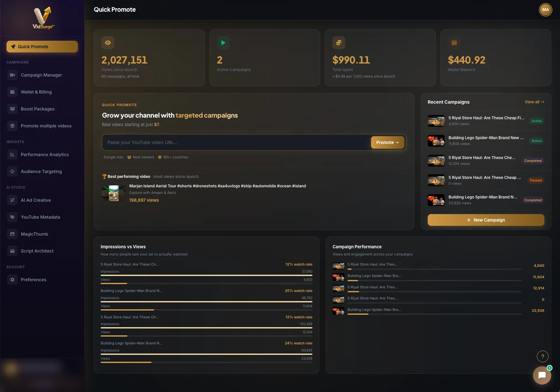Click the $990.11 total spent value

(x=351, y=60)
